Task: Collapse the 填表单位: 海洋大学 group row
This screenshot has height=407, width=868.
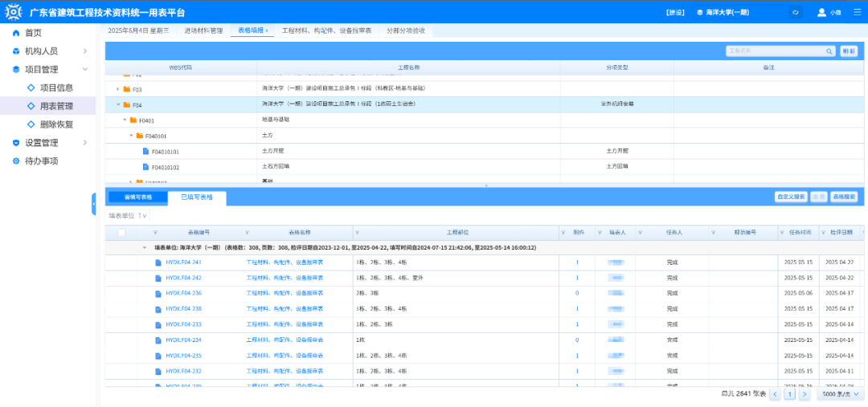Action: 145,248
